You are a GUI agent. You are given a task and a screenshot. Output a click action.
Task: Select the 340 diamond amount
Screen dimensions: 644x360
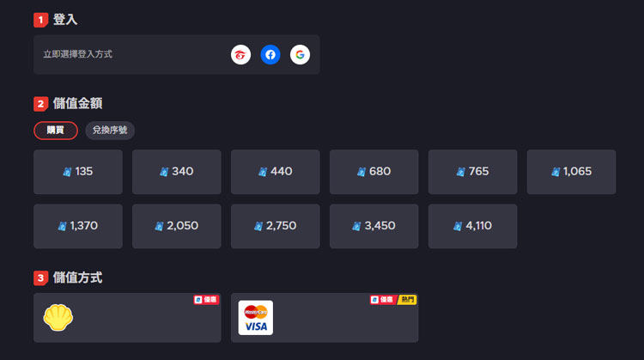coord(176,172)
